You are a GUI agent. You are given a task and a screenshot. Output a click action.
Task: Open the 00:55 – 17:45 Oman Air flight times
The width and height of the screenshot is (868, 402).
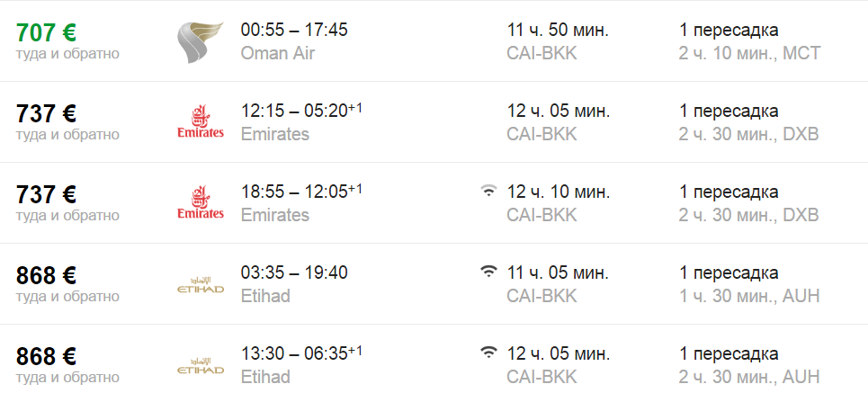pos(294,31)
